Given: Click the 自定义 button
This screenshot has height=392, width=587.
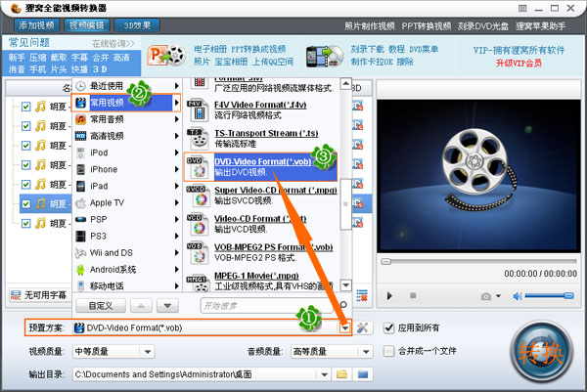Looking at the screenshot, I should point(101,306).
